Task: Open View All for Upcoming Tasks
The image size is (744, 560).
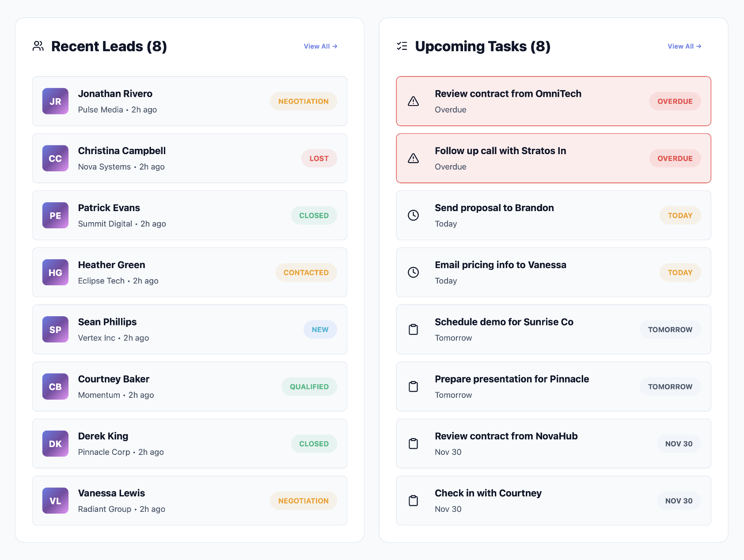Action: [x=684, y=46]
